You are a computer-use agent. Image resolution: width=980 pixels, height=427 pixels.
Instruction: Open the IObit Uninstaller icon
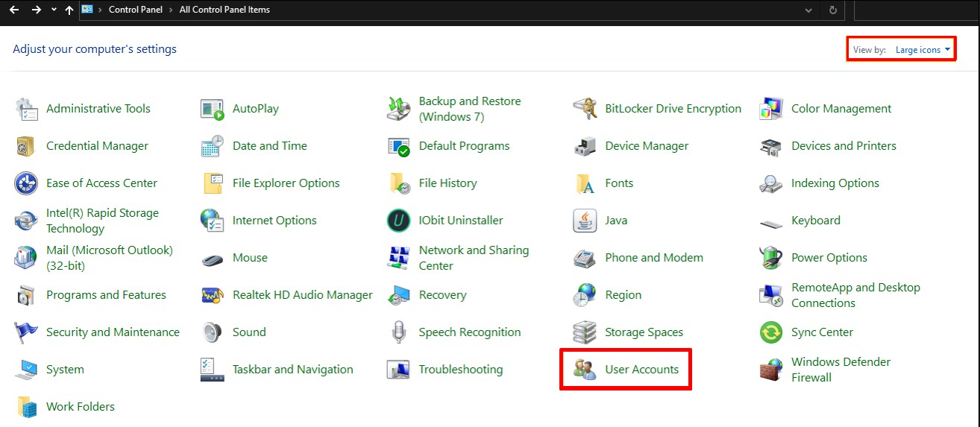click(399, 221)
